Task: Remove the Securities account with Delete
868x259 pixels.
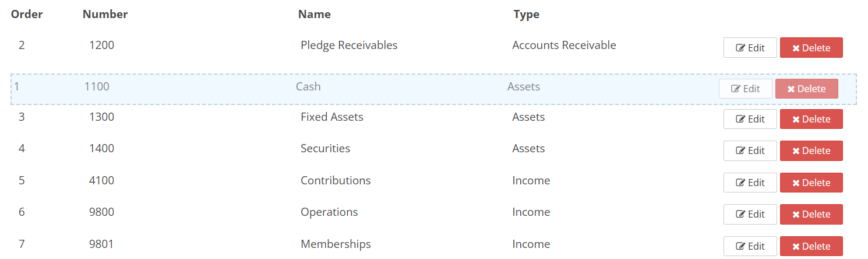Action: (811, 150)
